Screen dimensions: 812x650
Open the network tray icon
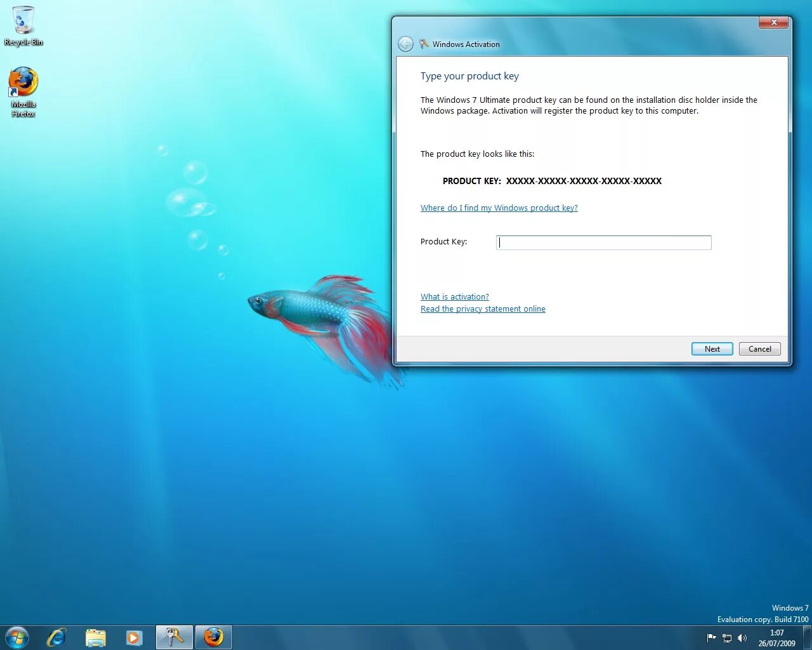(x=727, y=638)
